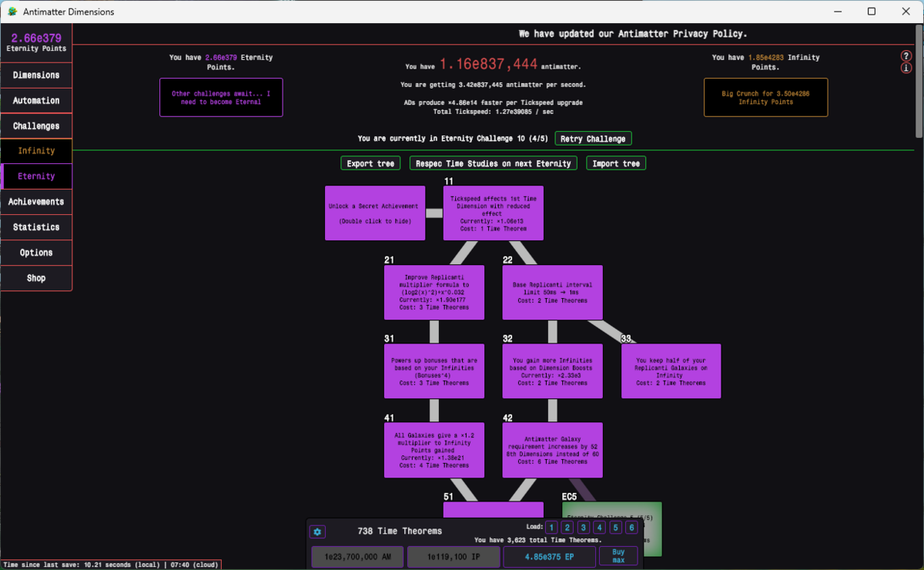The height and width of the screenshot is (570, 924).
Task: Load time study preset 3
Action: click(x=583, y=528)
